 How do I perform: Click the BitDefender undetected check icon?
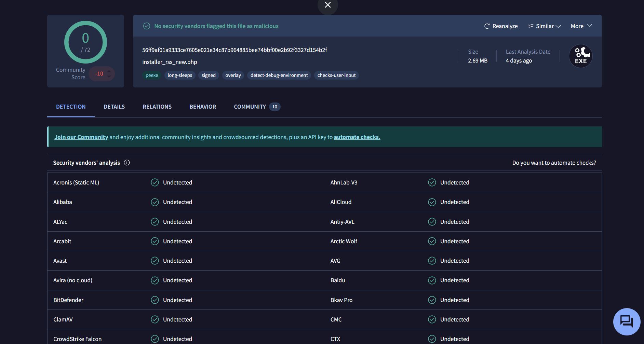(x=155, y=300)
